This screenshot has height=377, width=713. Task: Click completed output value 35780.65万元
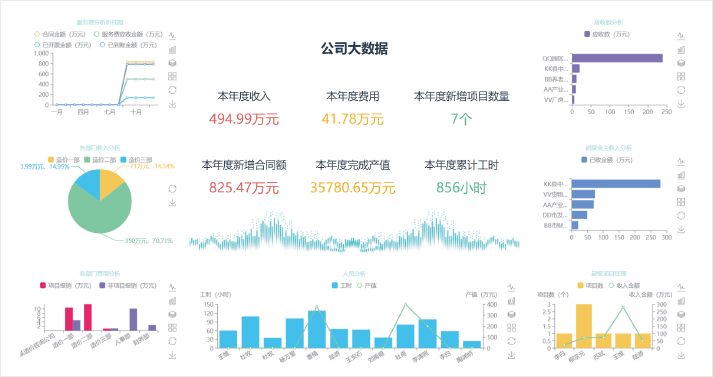pyautogui.click(x=353, y=187)
